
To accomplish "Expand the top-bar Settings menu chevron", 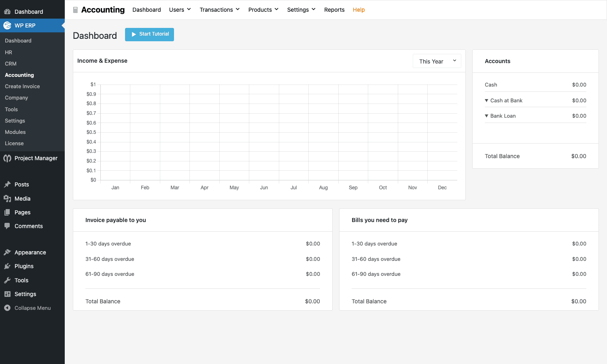I will tap(314, 9).
